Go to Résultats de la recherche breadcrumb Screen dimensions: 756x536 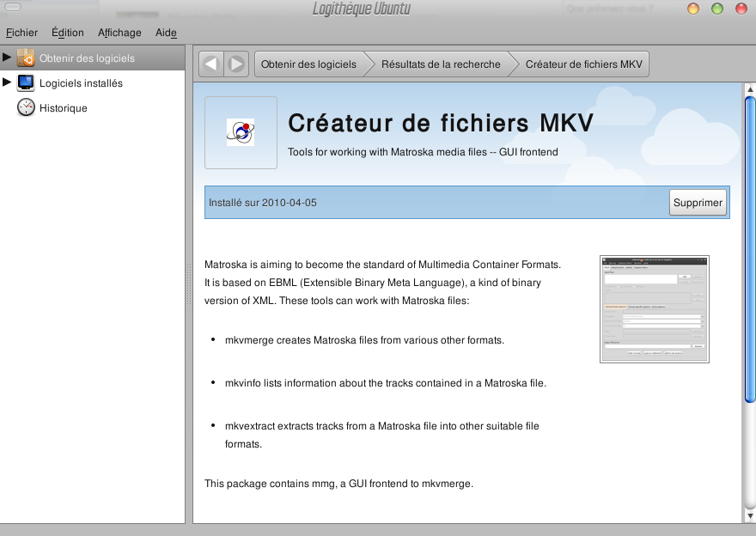pos(441,64)
